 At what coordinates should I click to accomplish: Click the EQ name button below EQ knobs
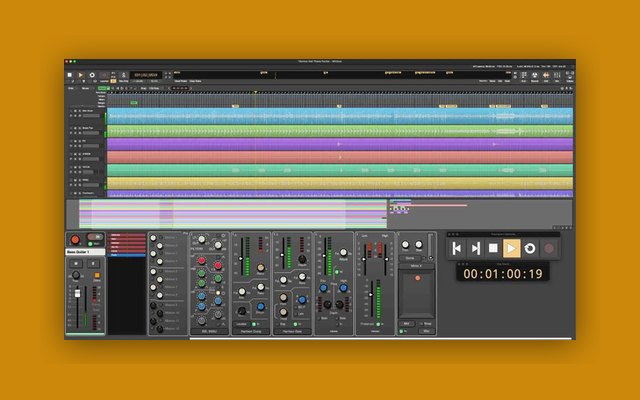(x=209, y=331)
